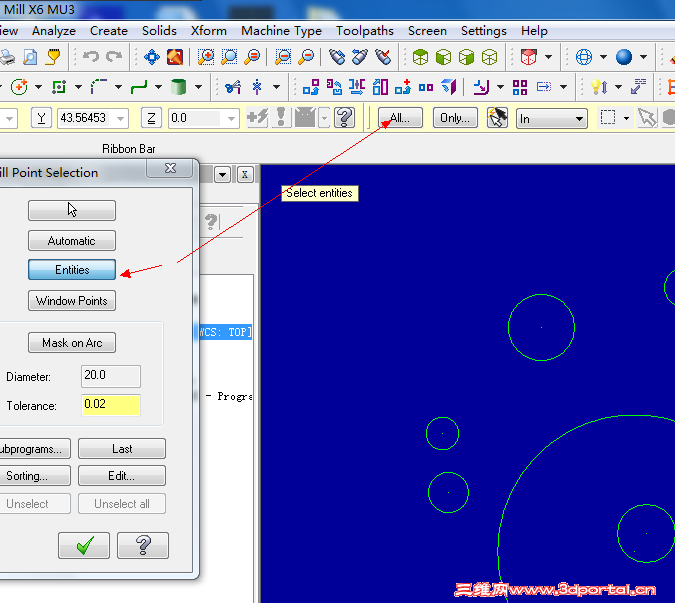
Task: Expand the Cylinder primitive dropdown arrow
Action: (x=198, y=87)
